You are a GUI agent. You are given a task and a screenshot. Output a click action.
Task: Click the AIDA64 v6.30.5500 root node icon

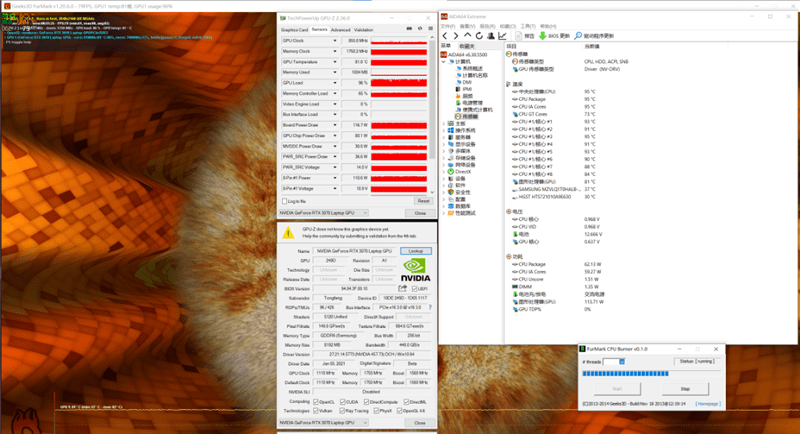[444, 55]
